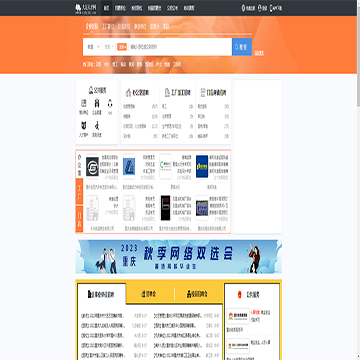The image size is (360, 360).
Task: Open the highlighted first item in the top navigation bar
Action: tap(106, 8)
